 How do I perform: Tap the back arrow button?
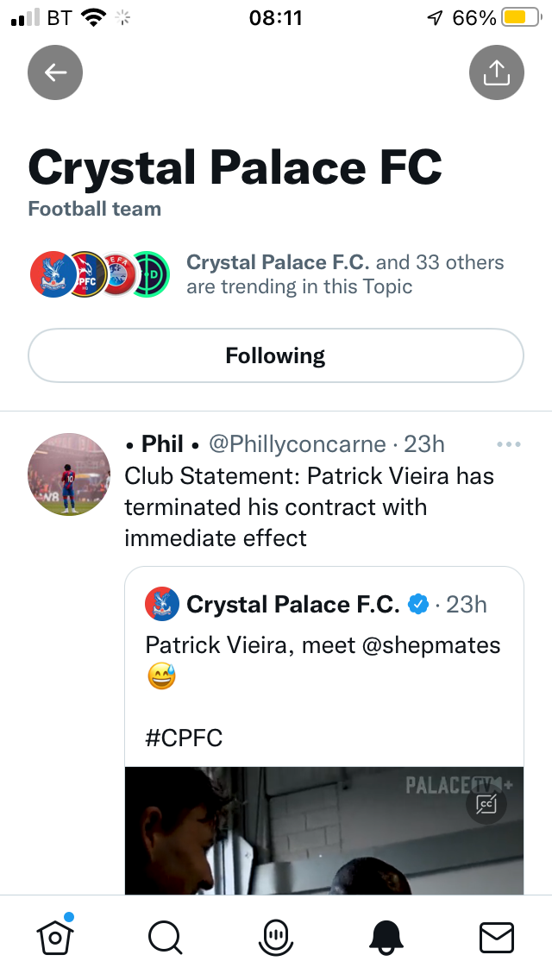coord(55,72)
